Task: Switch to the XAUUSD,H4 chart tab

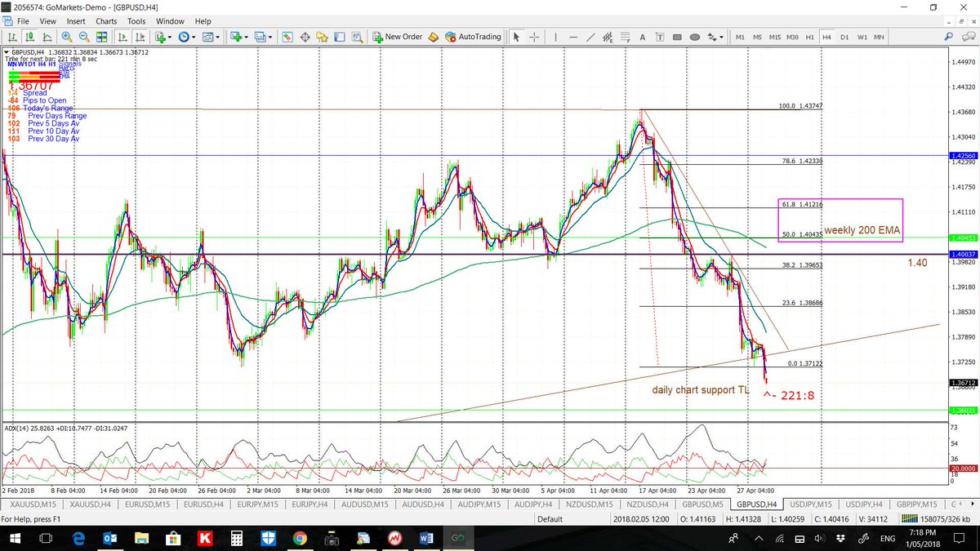Action: click(89, 504)
